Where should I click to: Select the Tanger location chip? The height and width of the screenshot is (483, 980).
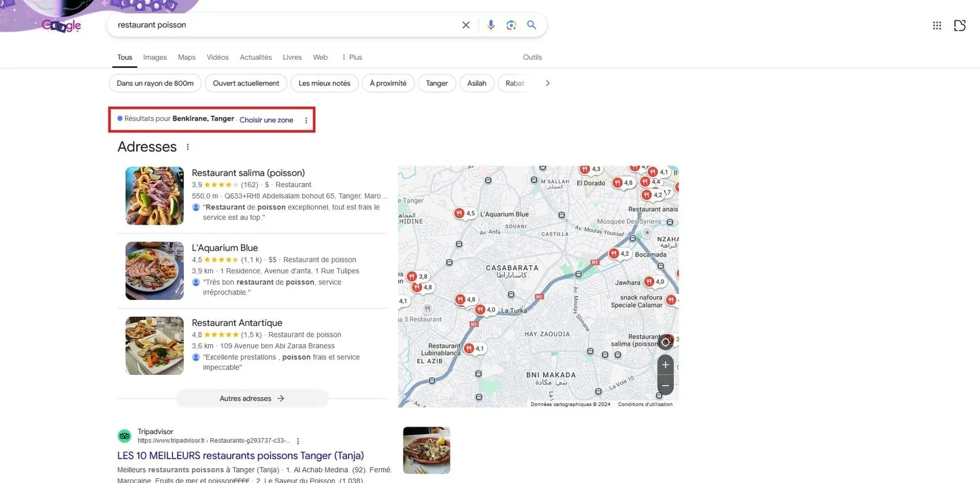(x=437, y=83)
